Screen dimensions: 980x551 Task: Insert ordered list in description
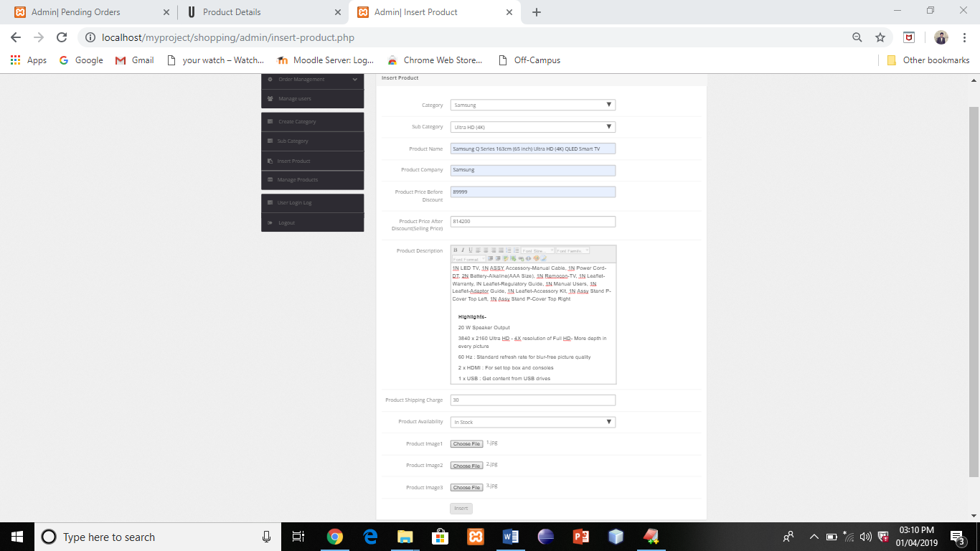509,250
